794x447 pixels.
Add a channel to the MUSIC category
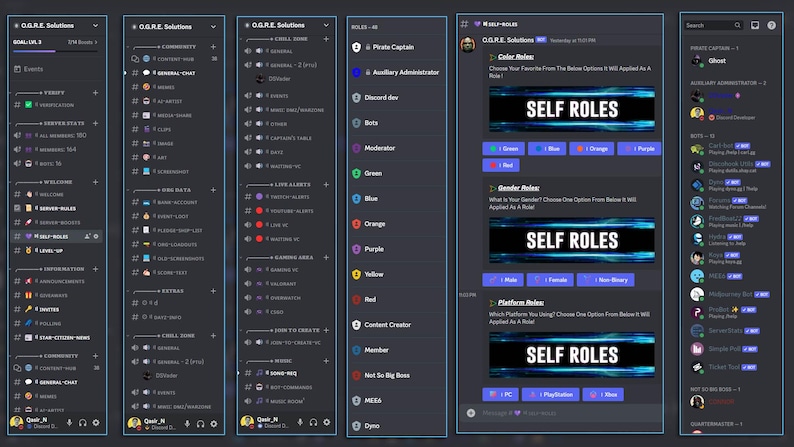(326, 361)
